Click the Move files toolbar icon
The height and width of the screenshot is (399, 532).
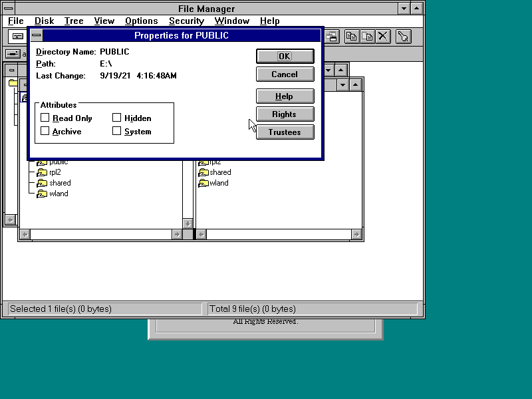(x=367, y=37)
